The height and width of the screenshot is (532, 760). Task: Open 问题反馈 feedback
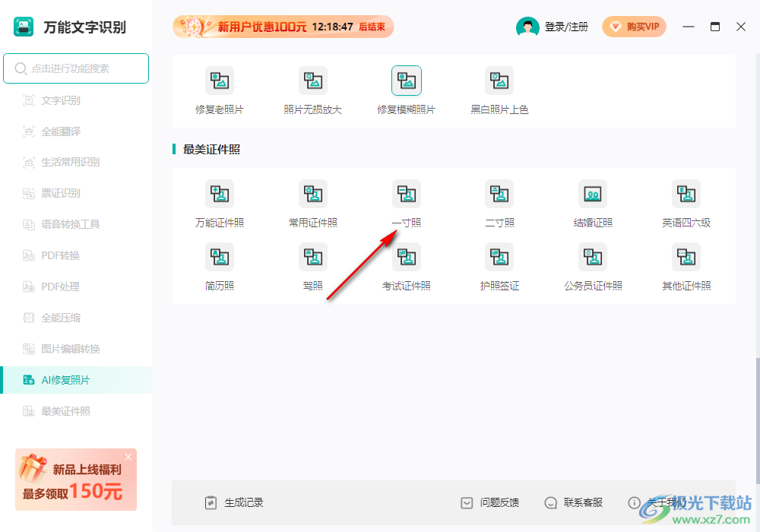pyautogui.click(x=489, y=503)
